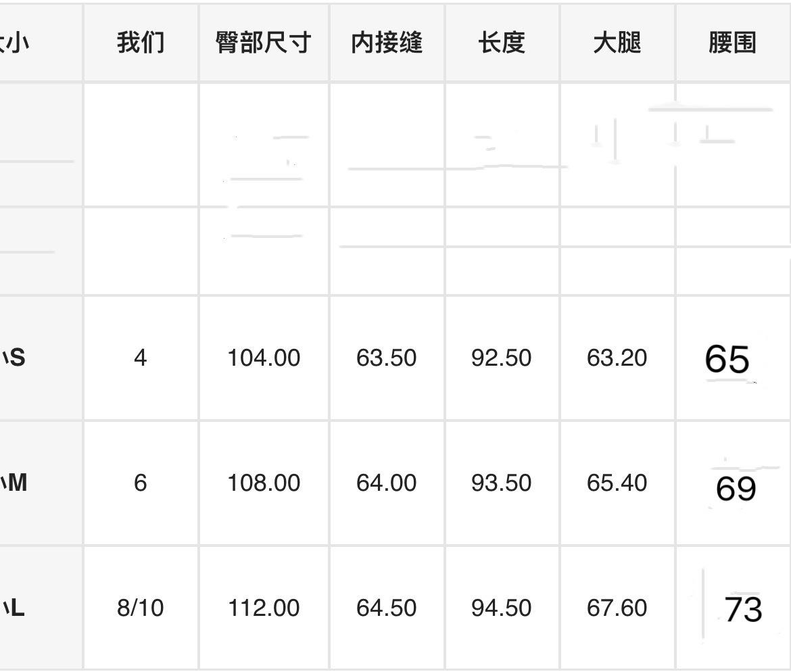Click the 104.00 hip size cell
Viewport: 791px width, 672px height.
[264, 358]
